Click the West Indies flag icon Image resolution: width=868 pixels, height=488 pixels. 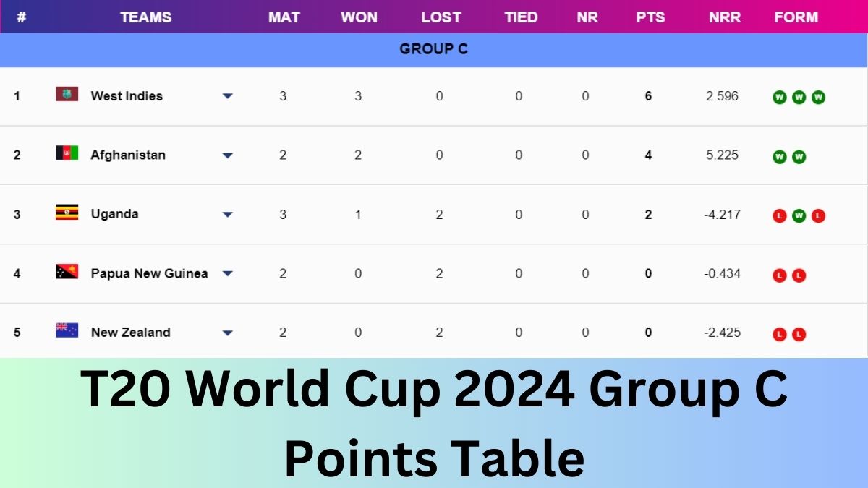[x=67, y=94]
